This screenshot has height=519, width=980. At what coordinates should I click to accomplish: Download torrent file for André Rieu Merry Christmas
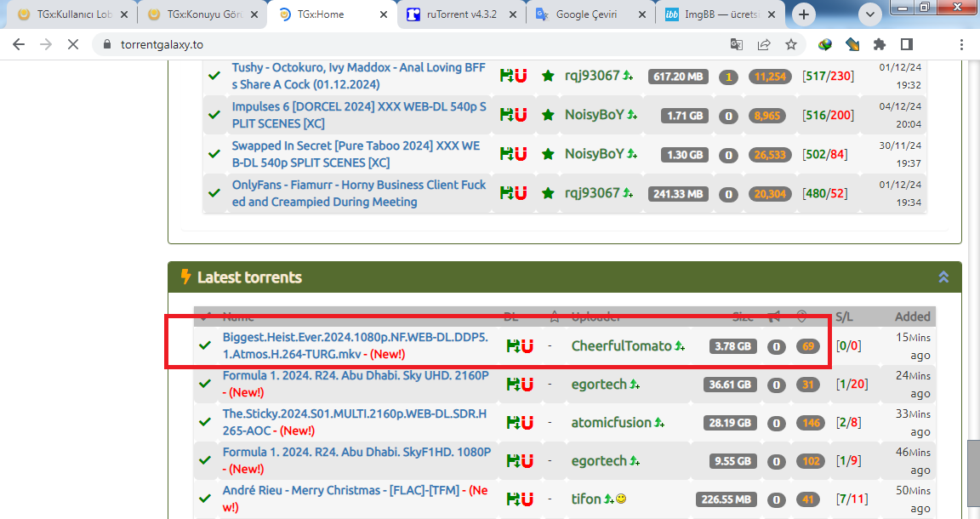click(x=513, y=499)
